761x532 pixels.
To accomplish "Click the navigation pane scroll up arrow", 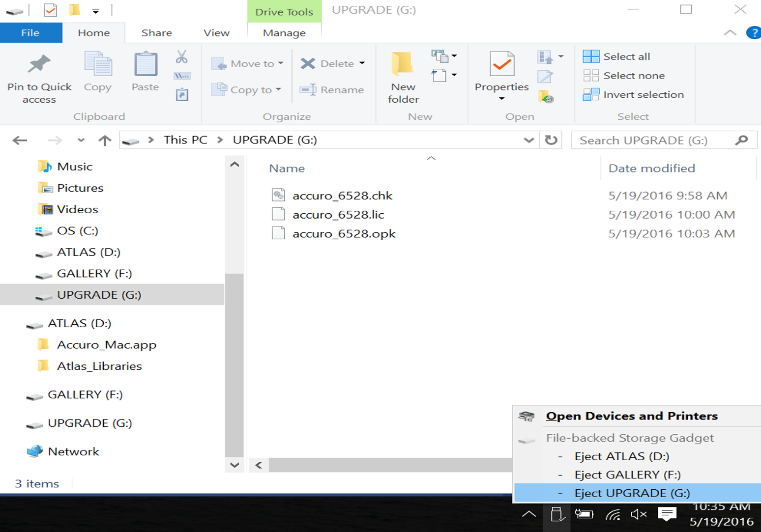I will pos(234,165).
